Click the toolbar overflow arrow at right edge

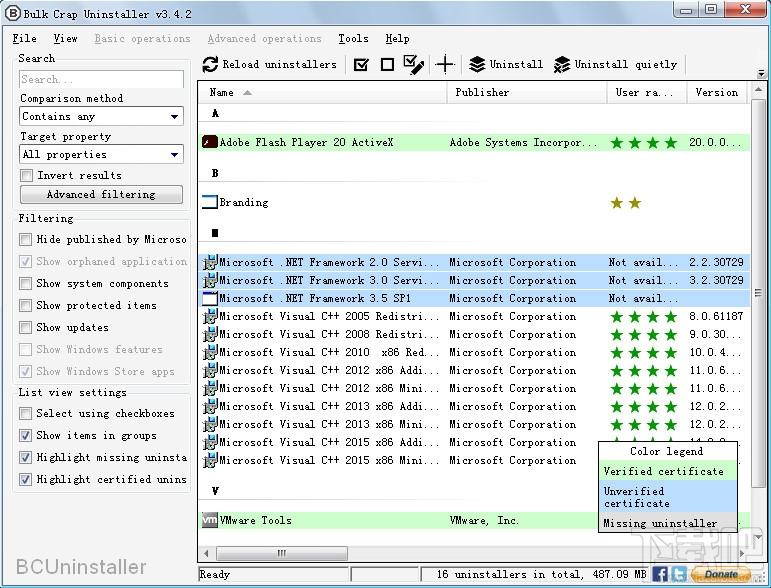click(761, 73)
